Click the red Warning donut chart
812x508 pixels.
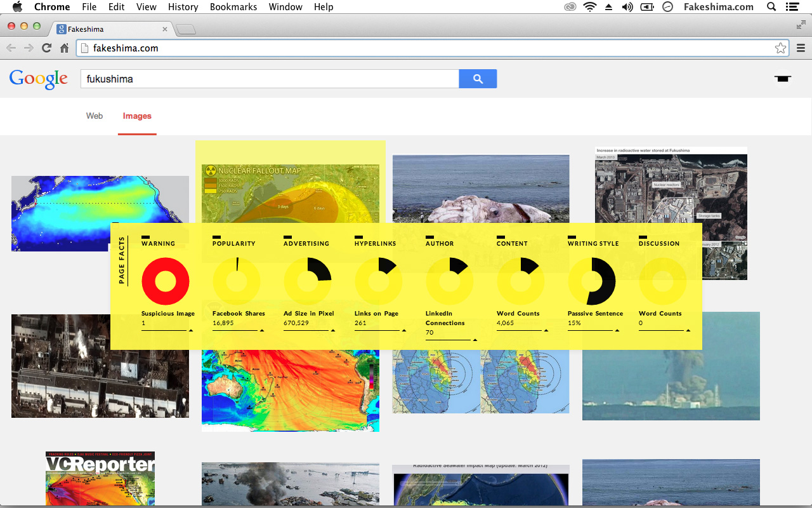(165, 281)
